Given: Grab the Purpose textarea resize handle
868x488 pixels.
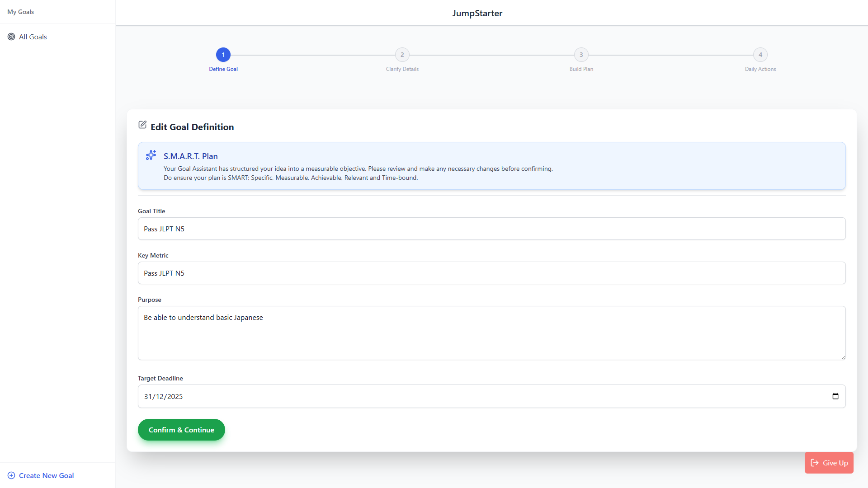Looking at the screenshot, I should [843, 357].
